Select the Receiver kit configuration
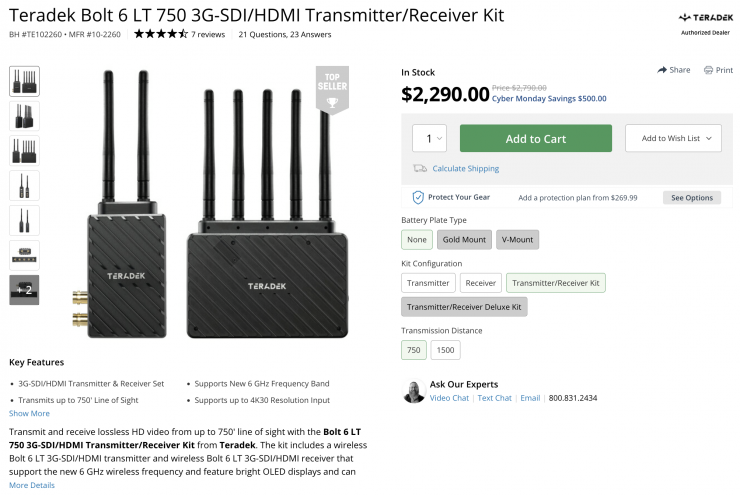 point(481,283)
